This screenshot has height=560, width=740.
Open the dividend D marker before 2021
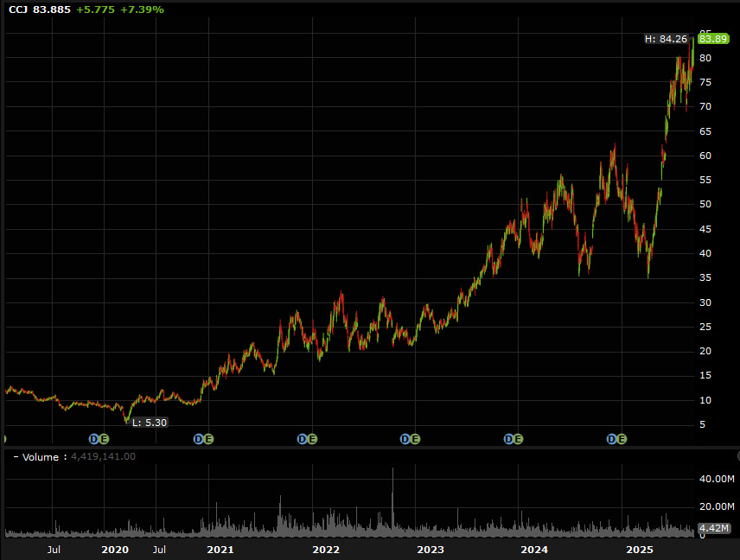(199, 439)
